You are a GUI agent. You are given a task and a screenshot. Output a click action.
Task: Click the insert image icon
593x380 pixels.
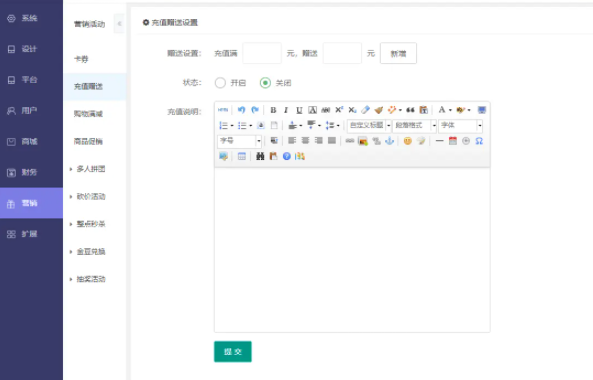coord(363,141)
